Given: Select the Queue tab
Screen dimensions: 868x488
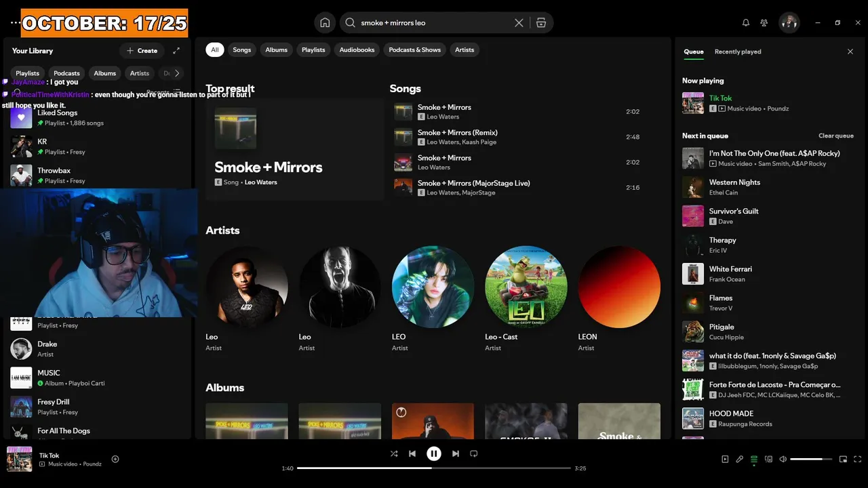Looking at the screenshot, I should (694, 52).
